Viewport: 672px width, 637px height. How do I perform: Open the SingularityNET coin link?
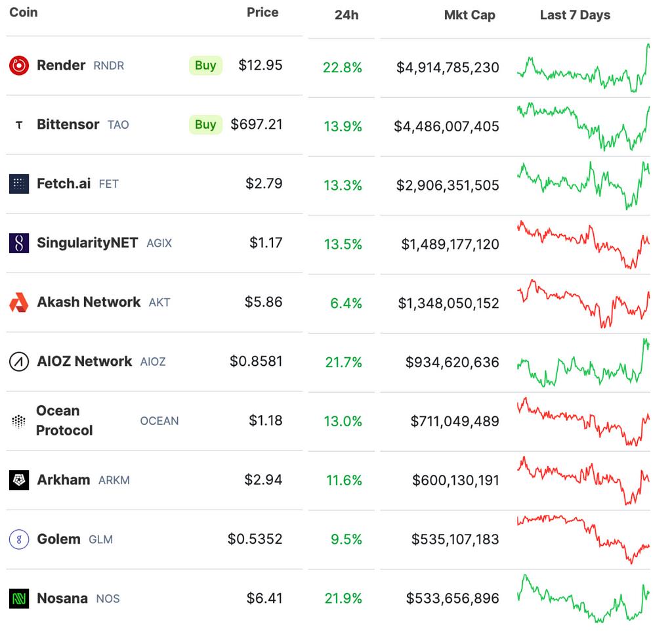[87, 243]
